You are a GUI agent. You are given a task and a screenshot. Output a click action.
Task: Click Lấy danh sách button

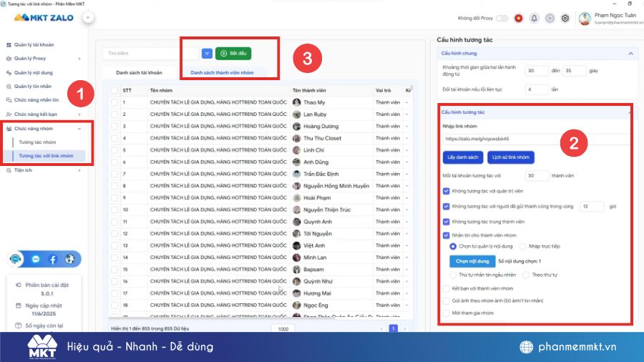coord(463,157)
